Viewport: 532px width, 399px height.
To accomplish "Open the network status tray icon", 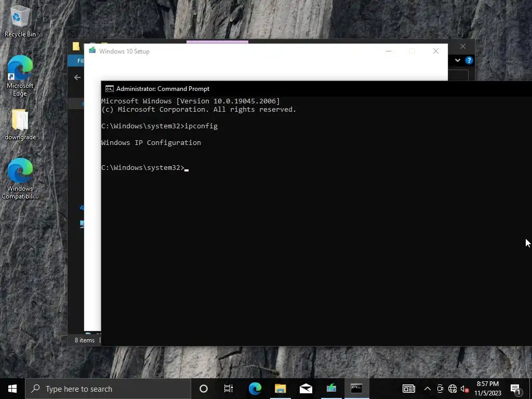I will pyautogui.click(x=453, y=389).
